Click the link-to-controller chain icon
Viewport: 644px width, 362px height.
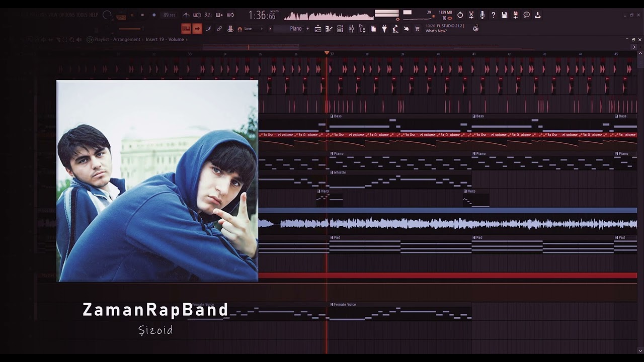[219, 29]
